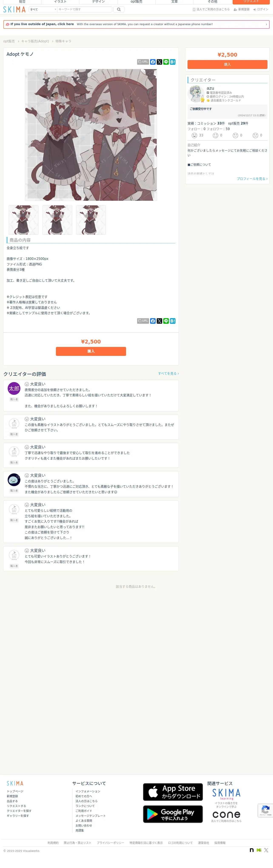This screenshot has width=273, height=868.
Task: Click the orange リクエスト button
Action: [251, 2]
